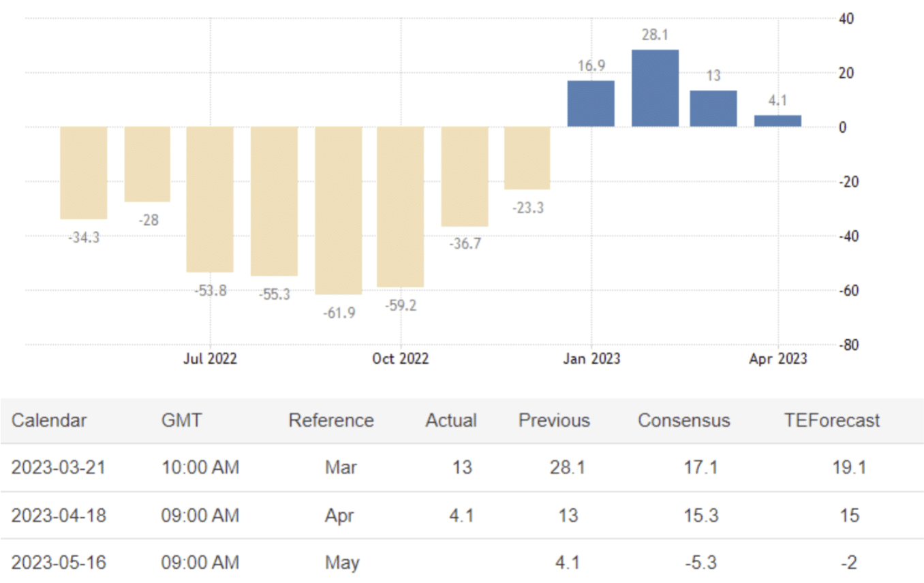This screenshot has height=583, width=924.
Task: Click the Apr 2023 x-axis label
Action: (x=777, y=359)
